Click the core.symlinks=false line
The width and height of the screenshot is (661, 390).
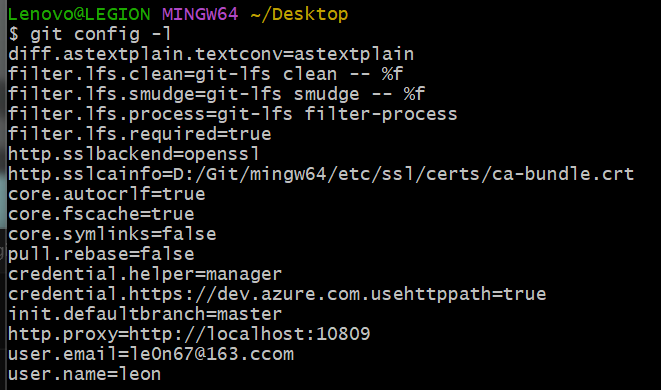pos(112,234)
